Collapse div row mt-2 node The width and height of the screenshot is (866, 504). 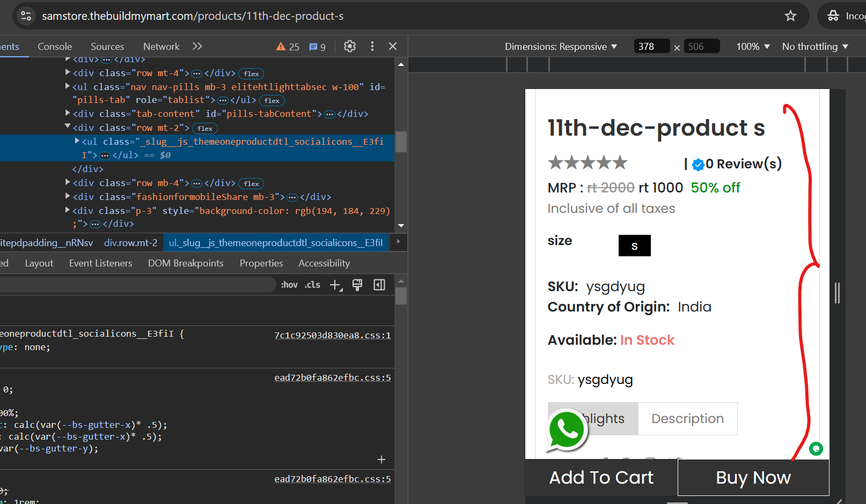[68, 127]
